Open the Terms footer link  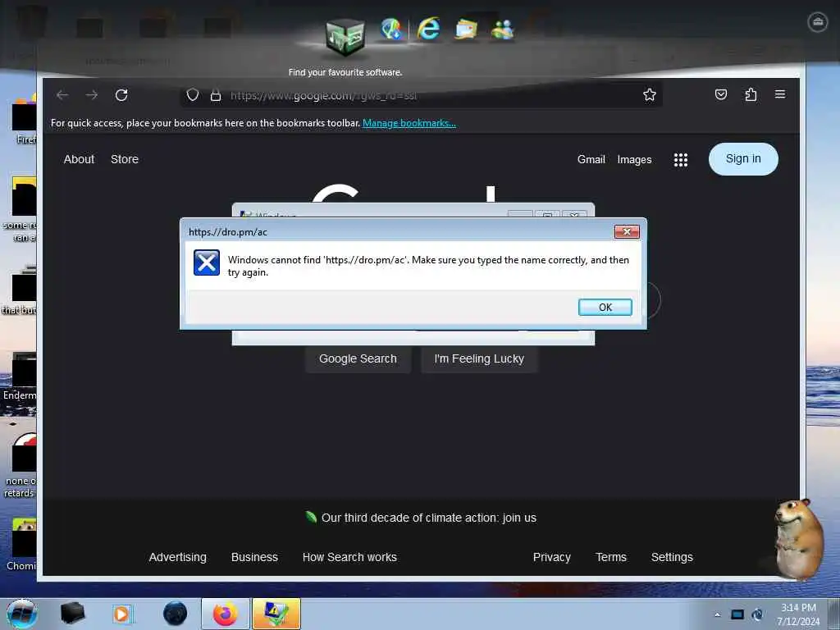point(610,557)
